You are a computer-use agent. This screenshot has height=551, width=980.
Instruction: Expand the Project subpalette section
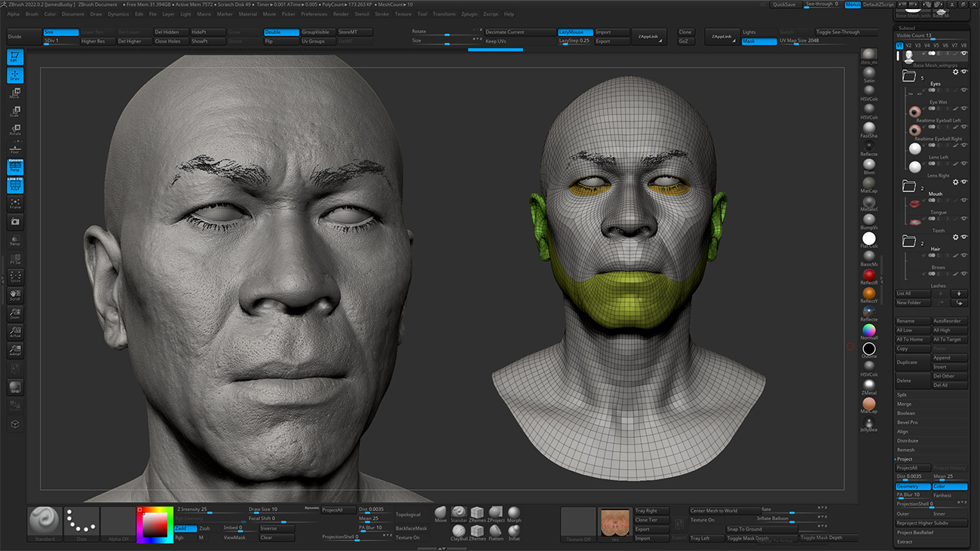[x=905, y=459]
